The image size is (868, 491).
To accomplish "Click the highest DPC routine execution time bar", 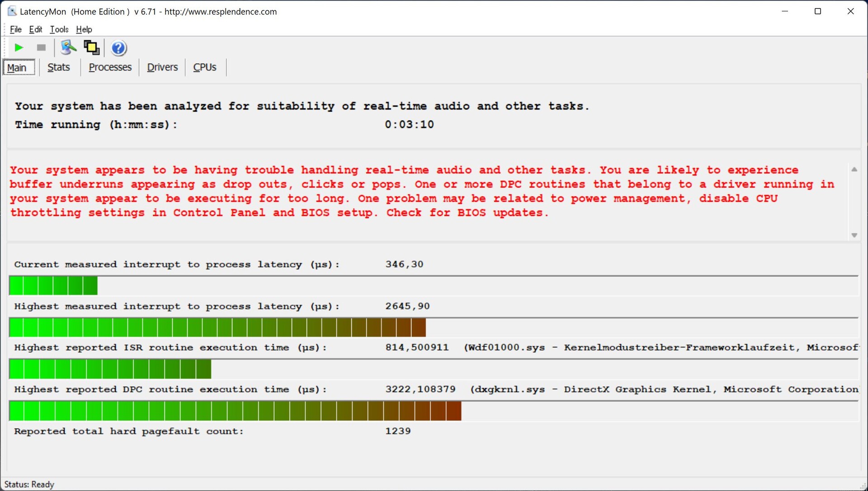I will click(235, 411).
